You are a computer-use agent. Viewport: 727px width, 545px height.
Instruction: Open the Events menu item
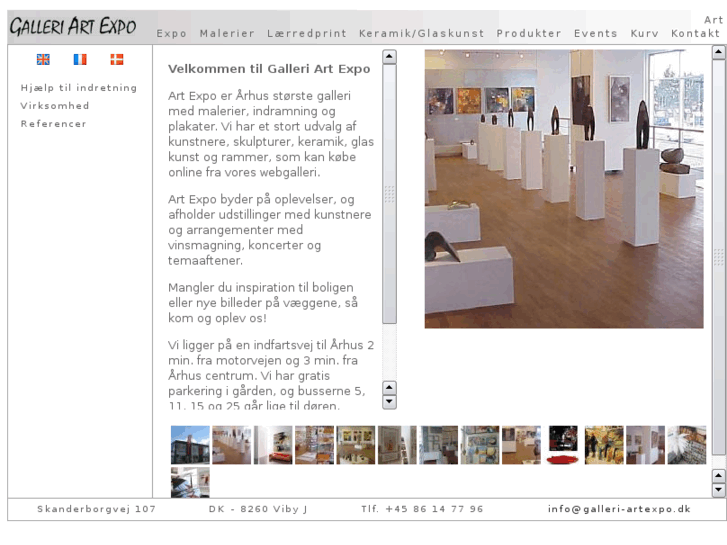pyautogui.click(x=595, y=33)
